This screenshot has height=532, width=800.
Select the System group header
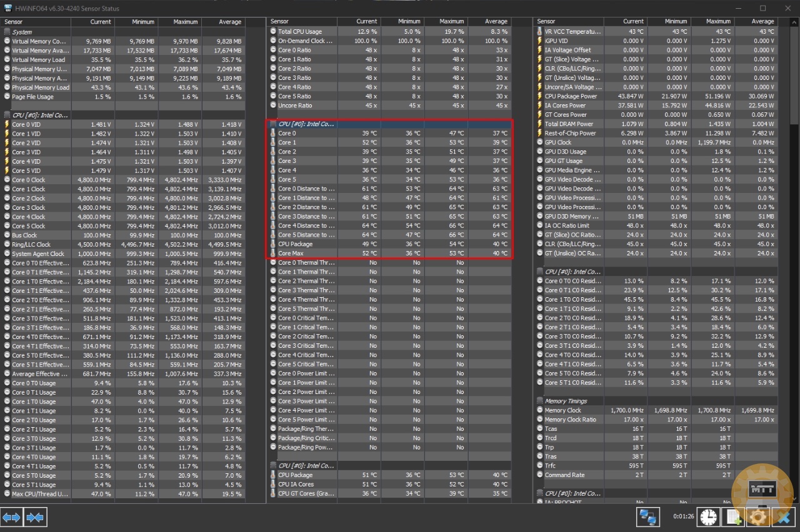(x=124, y=32)
